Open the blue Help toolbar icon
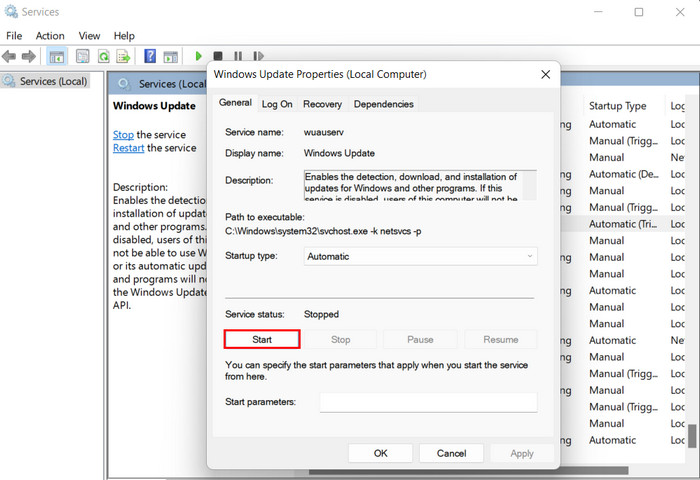 150,56
